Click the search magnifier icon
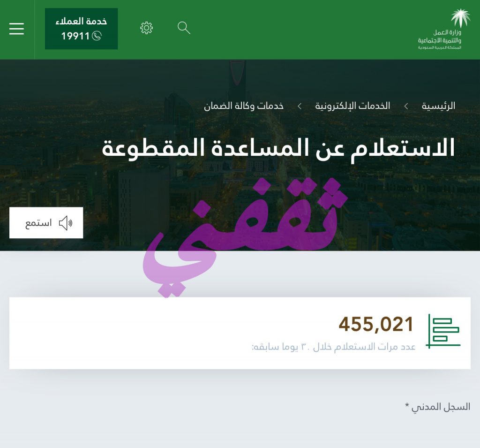 coord(184,28)
